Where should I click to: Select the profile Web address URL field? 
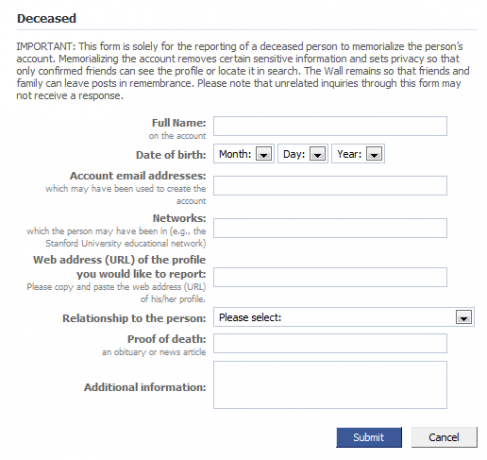[x=330, y=277]
